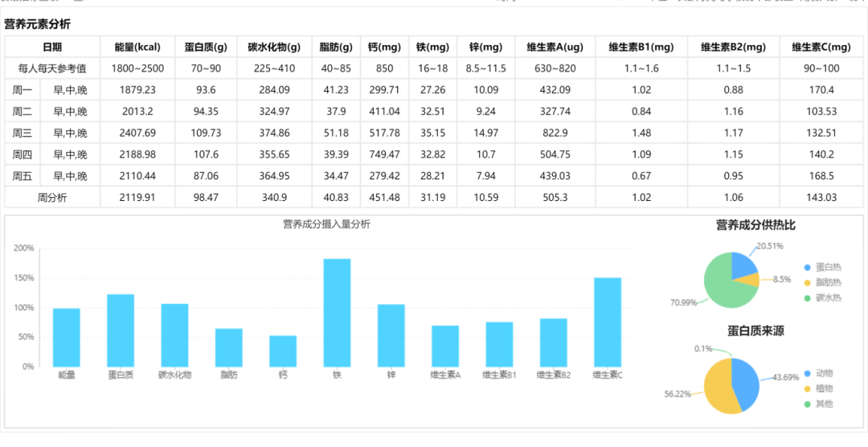Select the 蛋白质 bar in the chart
868x447 pixels.
121,330
